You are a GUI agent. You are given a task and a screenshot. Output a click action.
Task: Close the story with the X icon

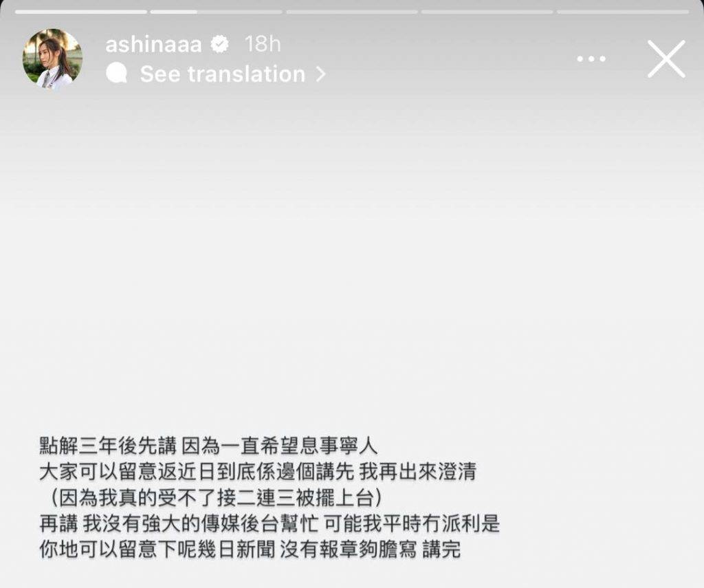click(x=666, y=59)
